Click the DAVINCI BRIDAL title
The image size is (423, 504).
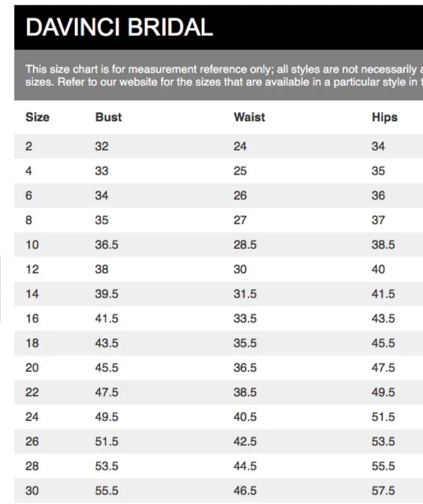119,27
